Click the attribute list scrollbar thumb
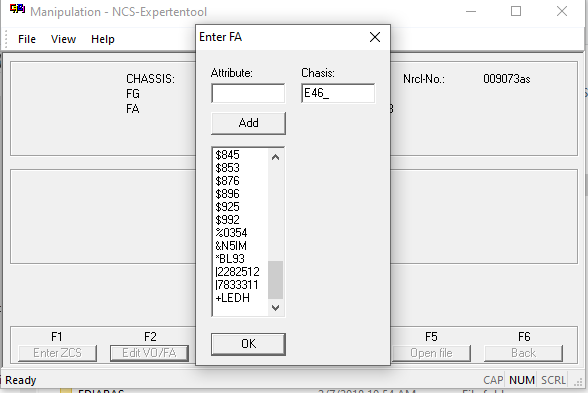 (x=275, y=280)
